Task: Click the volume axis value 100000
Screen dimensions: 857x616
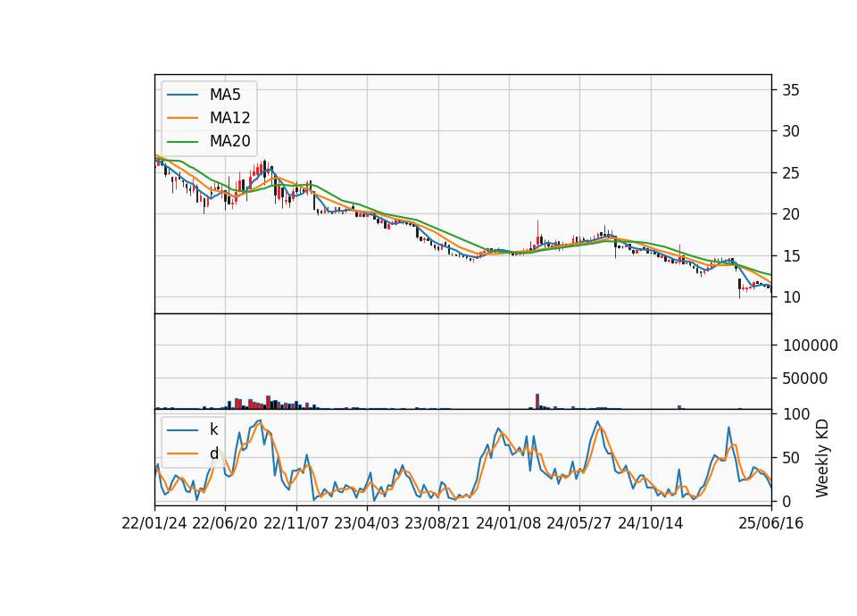Action: [x=811, y=345]
